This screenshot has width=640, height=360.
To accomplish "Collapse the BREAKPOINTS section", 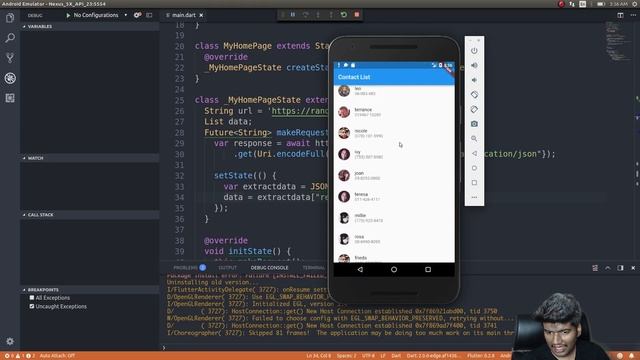I will pos(90,290).
